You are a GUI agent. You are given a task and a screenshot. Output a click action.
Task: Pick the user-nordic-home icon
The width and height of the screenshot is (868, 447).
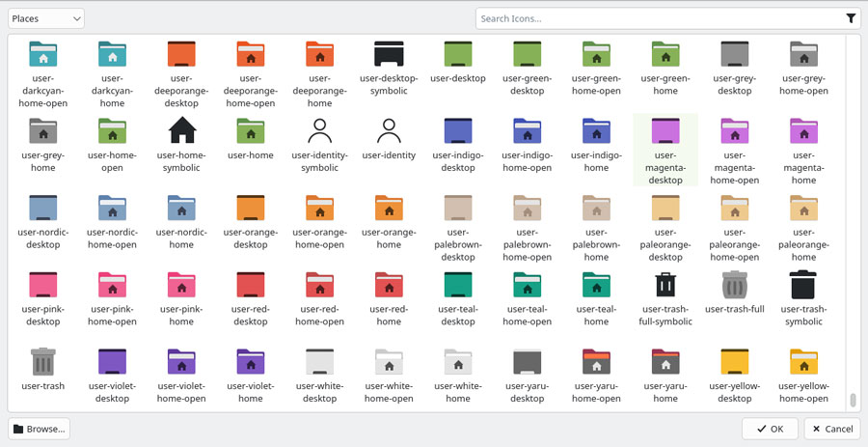(x=181, y=208)
